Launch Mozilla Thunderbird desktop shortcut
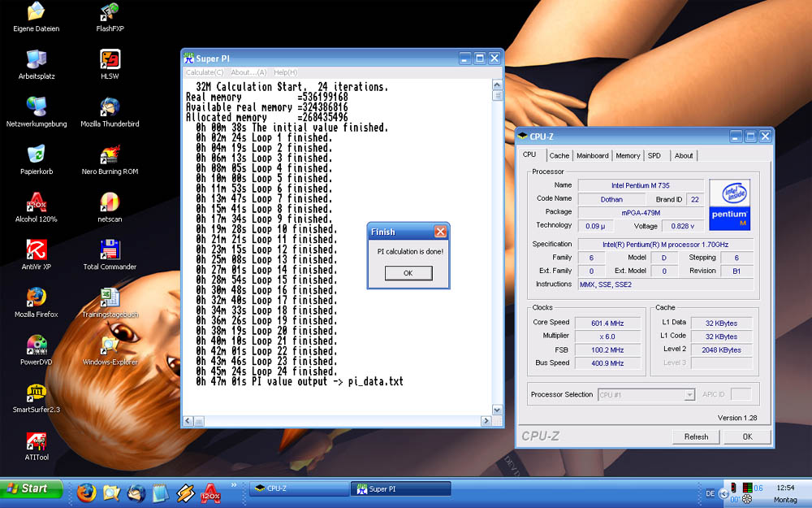Image resolution: width=812 pixels, height=508 pixels. tap(110, 112)
